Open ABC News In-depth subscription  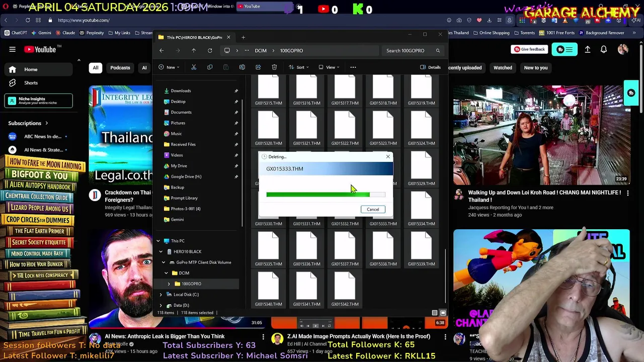38,136
